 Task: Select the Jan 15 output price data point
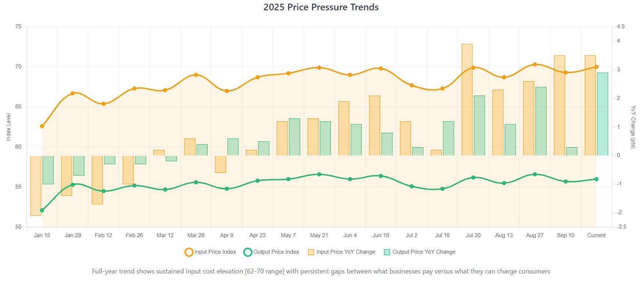(x=42, y=210)
